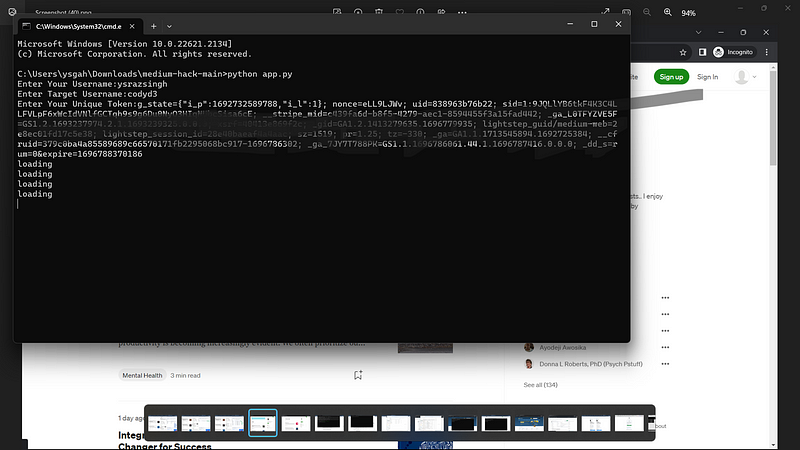The image size is (800, 450).
Task: Open Ayodeji Awosika's profile link
Action: 563,347
